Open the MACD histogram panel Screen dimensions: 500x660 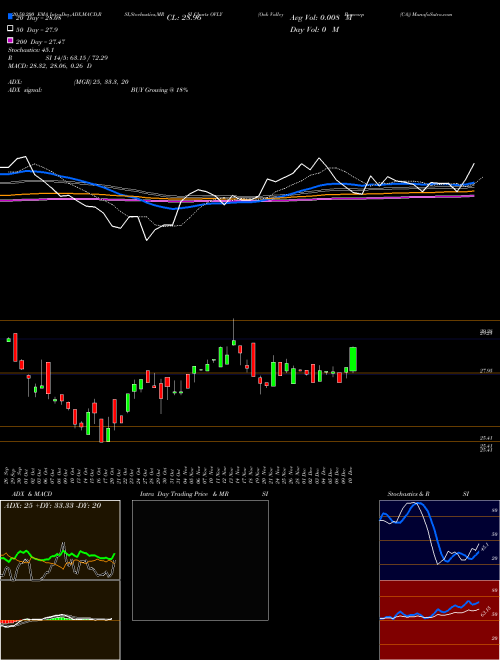pyautogui.click(x=60, y=620)
